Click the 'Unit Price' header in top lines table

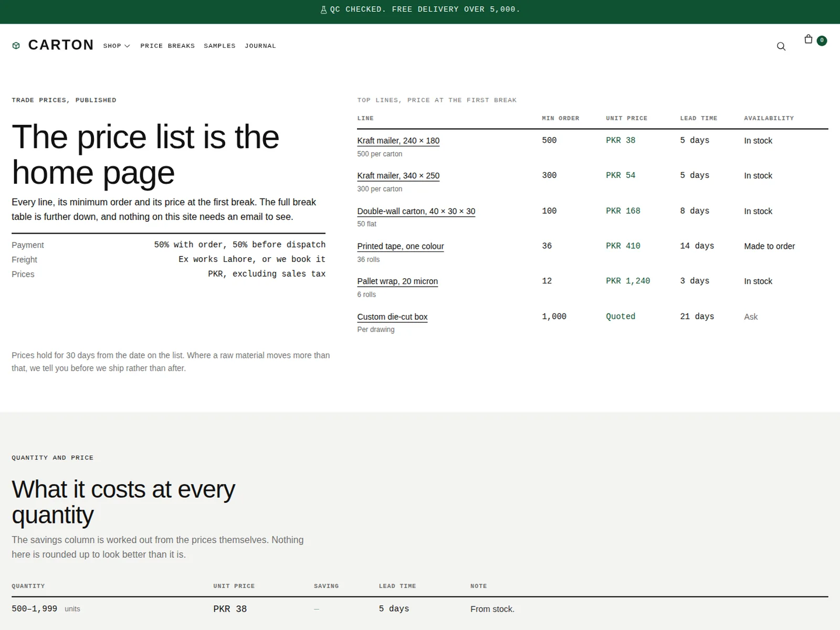tap(626, 118)
